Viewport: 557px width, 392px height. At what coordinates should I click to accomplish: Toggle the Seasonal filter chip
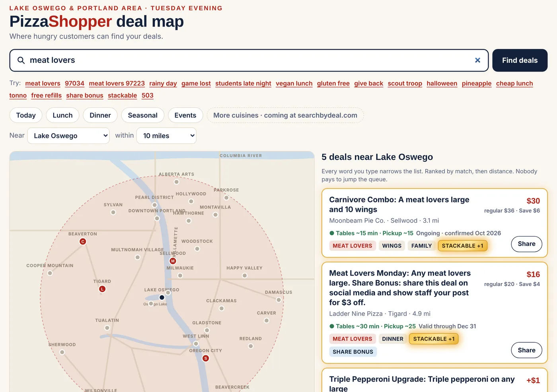[x=143, y=115]
